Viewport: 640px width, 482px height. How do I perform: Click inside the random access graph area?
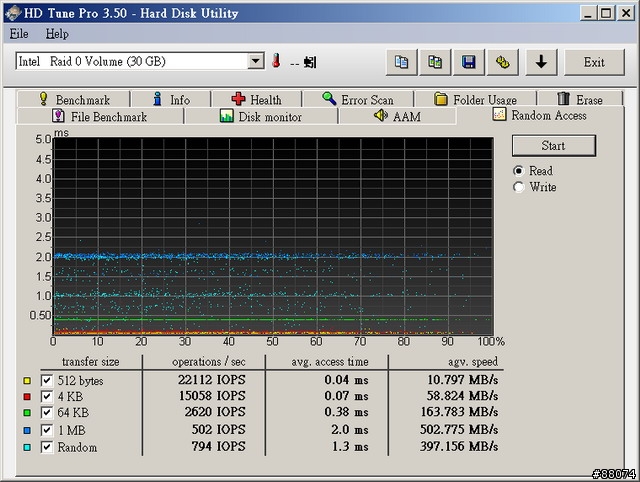273,236
